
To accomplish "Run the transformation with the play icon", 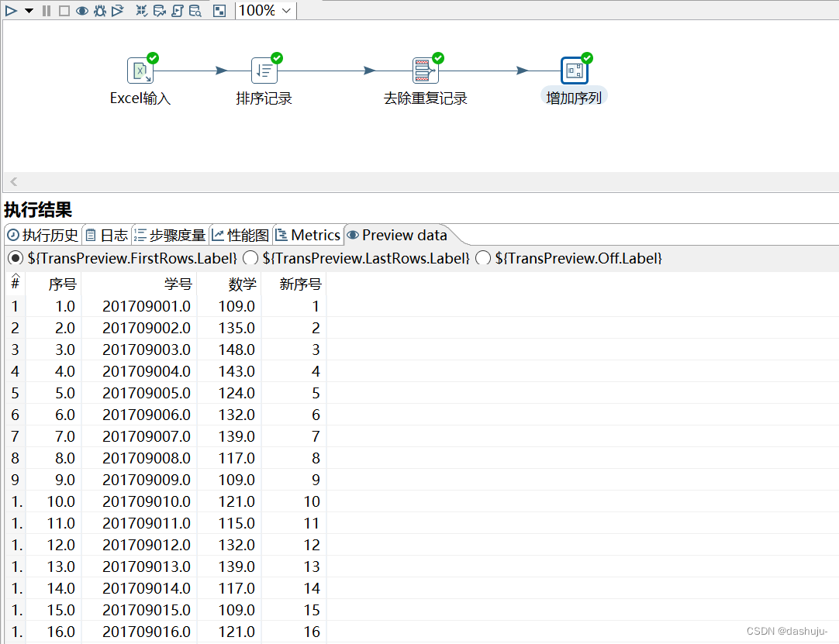I will click(x=10, y=10).
